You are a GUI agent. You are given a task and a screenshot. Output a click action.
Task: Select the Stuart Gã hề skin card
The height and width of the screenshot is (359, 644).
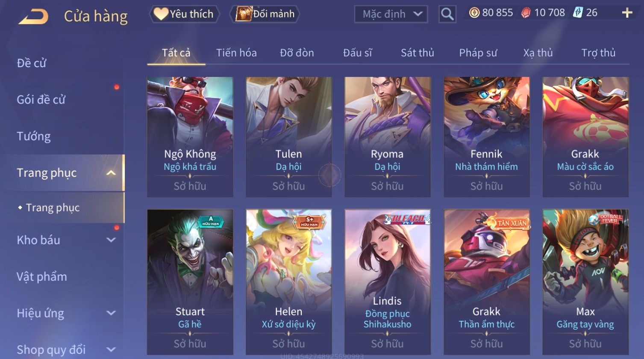tap(190, 282)
